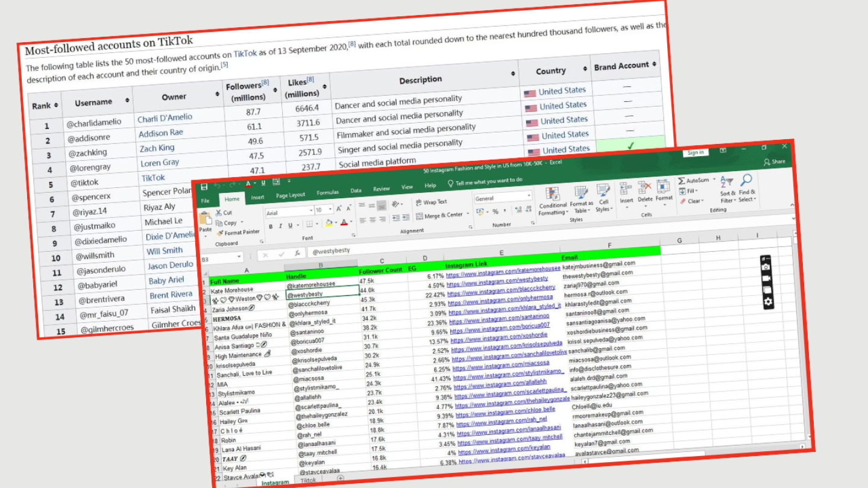
Task: Open the font size 10 dropdown
Action: point(330,210)
